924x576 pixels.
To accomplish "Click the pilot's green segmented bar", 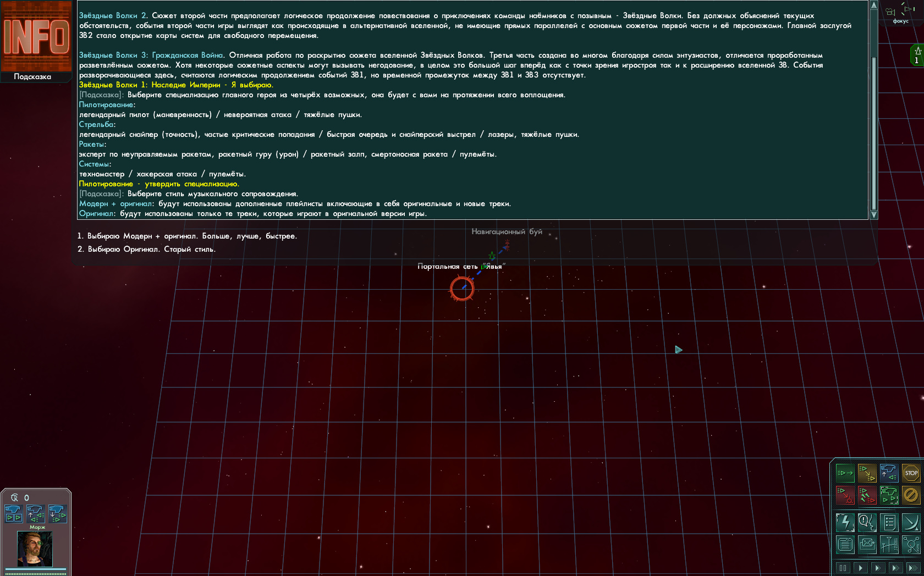I will (35, 574).
